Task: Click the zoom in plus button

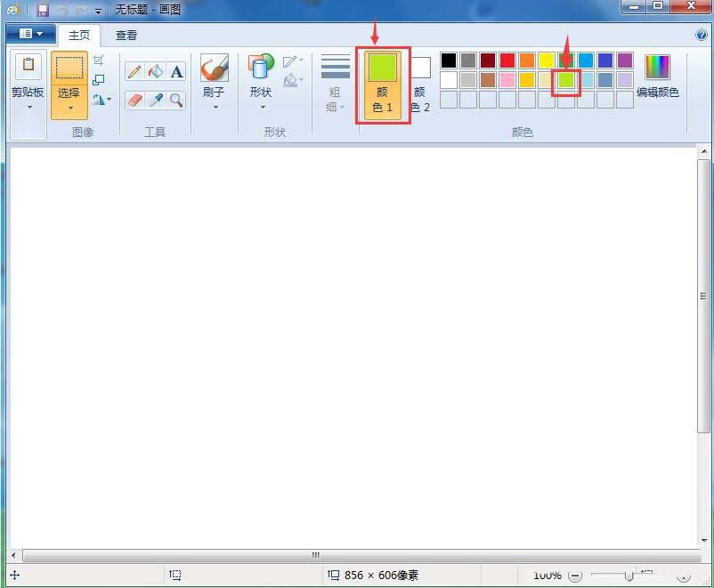Action: 683,576
